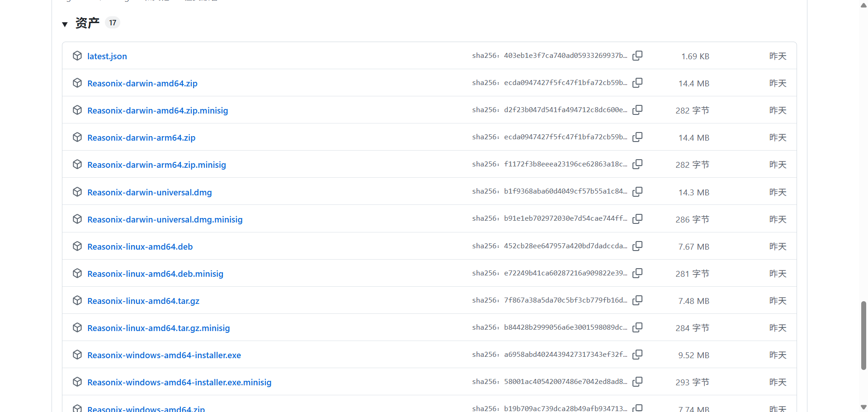Click the 昨天 date in the latest.json row
The width and height of the screenshot is (868, 412).
(778, 56)
